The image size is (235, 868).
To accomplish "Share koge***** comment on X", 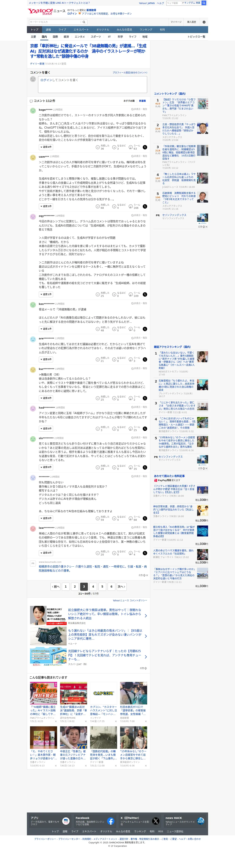I will coord(145,147).
